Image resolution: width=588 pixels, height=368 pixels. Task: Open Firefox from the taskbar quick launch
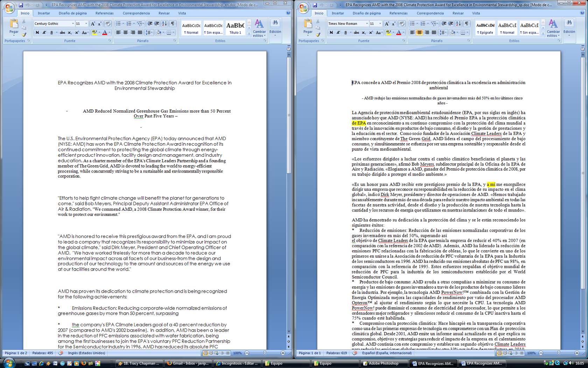click(84, 363)
